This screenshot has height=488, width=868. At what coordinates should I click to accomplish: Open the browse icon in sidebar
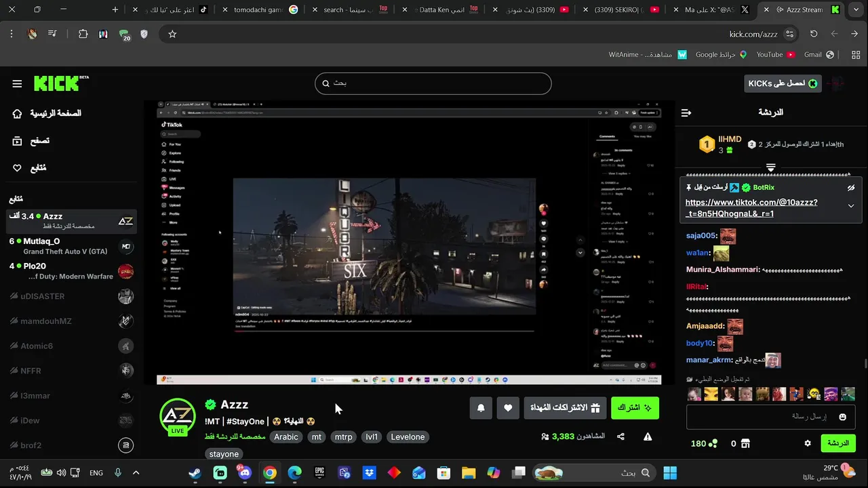tap(17, 141)
